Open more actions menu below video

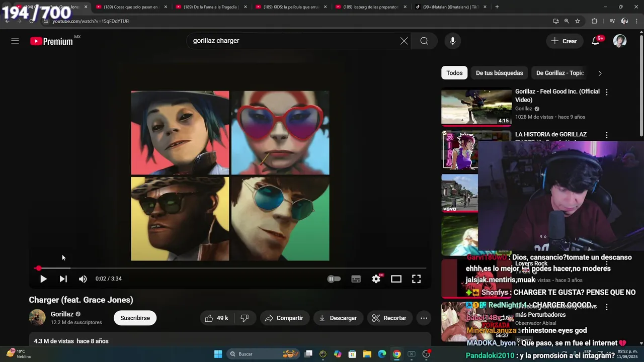pos(424,318)
